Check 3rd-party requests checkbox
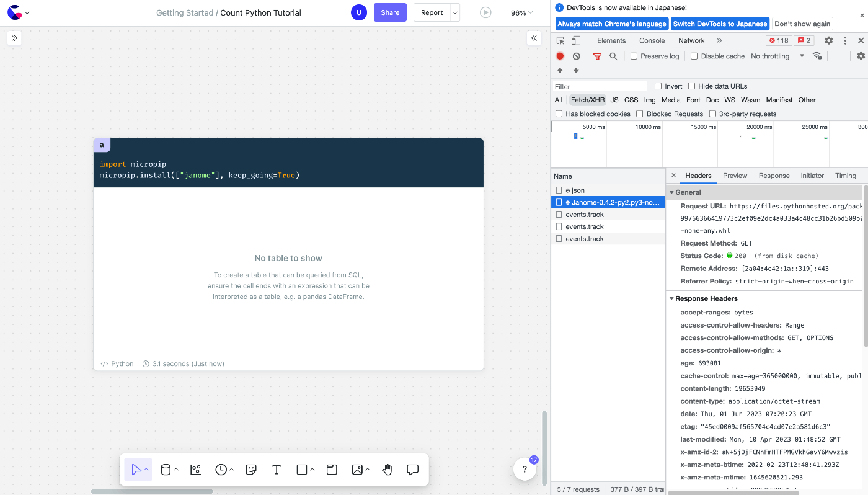The width and height of the screenshot is (868, 495). [x=712, y=114]
